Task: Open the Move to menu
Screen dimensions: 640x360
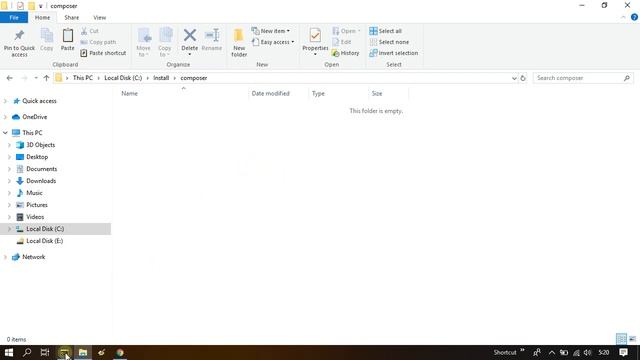Action: coord(144,43)
